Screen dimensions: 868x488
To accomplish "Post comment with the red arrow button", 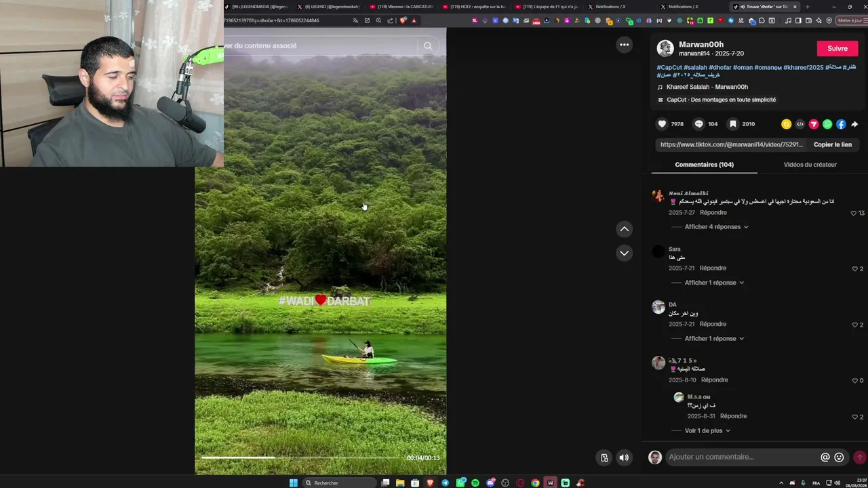I will click(x=860, y=457).
